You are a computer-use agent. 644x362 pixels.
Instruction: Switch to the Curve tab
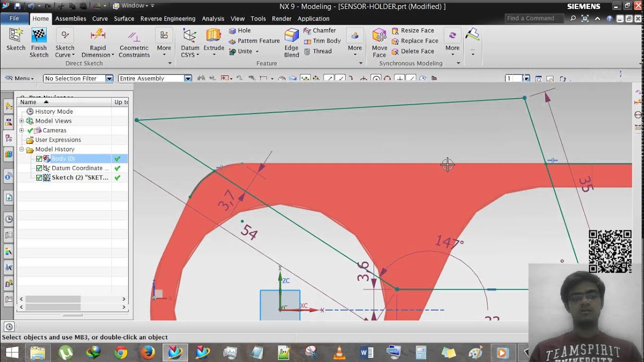tap(100, 19)
